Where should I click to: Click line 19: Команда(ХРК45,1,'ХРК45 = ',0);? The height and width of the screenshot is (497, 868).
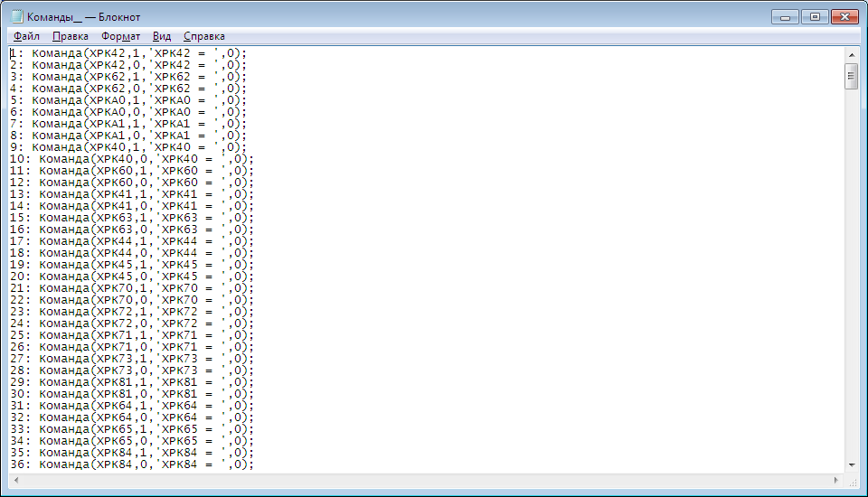point(132,265)
